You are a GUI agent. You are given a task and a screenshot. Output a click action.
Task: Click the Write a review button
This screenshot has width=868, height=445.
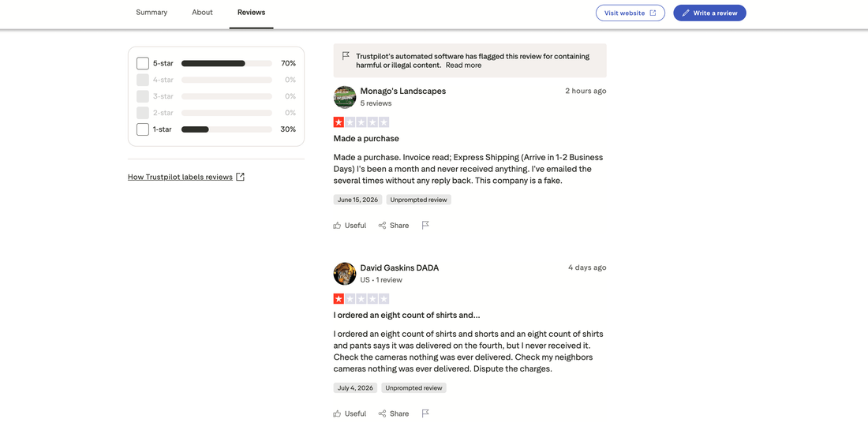click(709, 13)
